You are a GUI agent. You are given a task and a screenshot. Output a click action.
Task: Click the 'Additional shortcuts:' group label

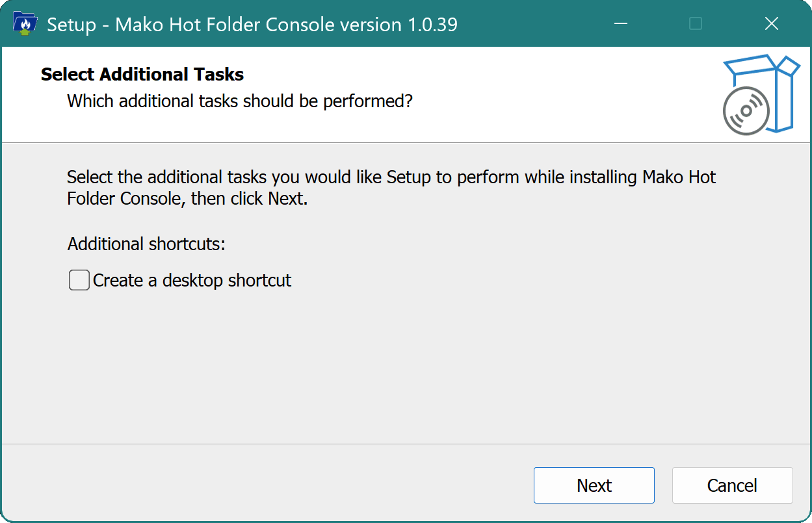[x=146, y=244]
